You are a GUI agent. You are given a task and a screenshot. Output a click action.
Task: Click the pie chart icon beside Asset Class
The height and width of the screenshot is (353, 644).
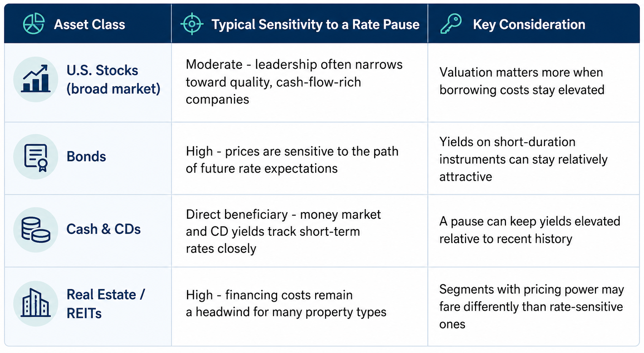click(33, 24)
